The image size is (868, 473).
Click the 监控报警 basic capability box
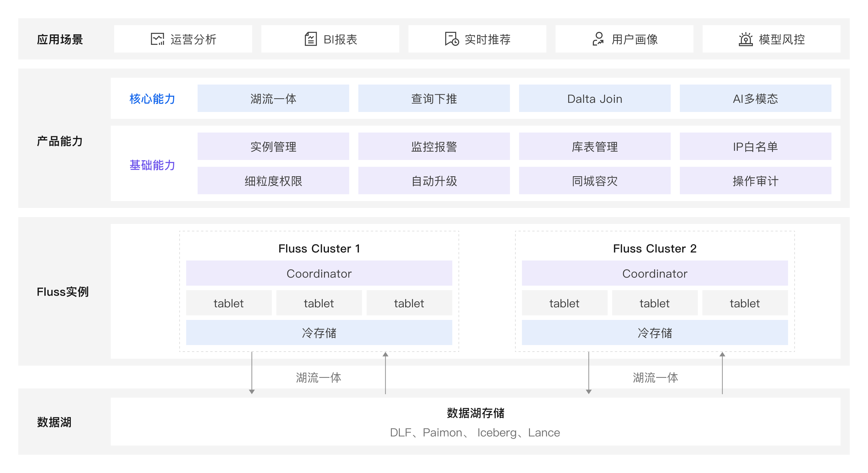[x=434, y=146]
